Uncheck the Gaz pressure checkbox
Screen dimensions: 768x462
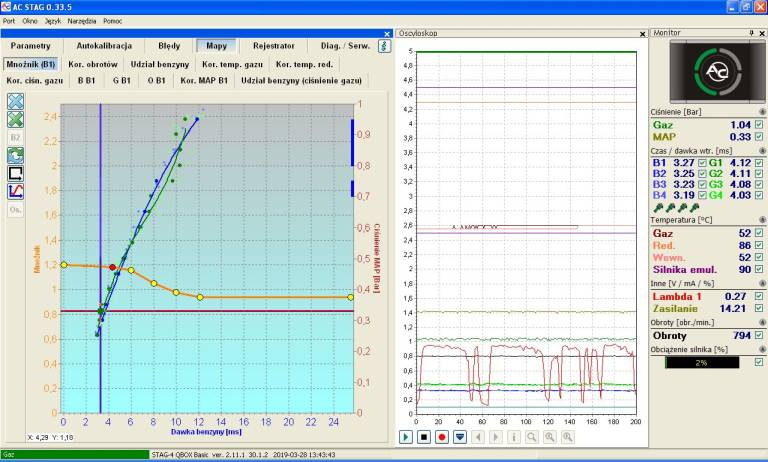pyautogui.click(x=759, y=125)
